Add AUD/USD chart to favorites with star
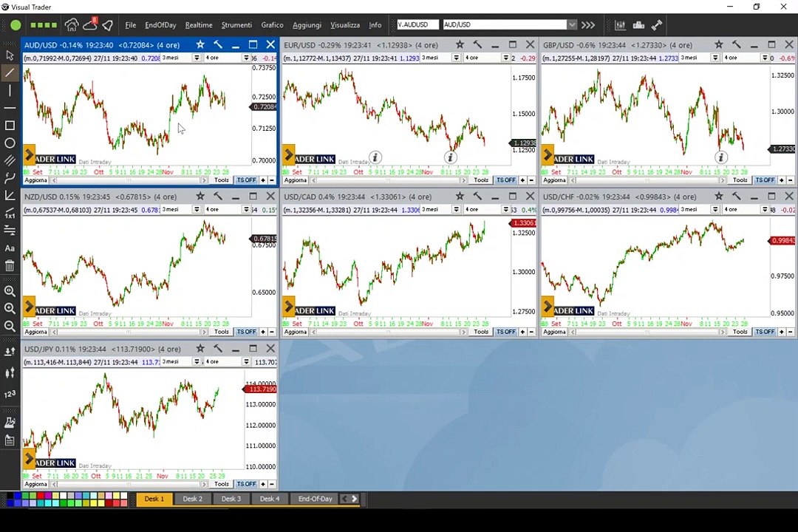This screenshot has height=532, width=798. coord(200,45)
